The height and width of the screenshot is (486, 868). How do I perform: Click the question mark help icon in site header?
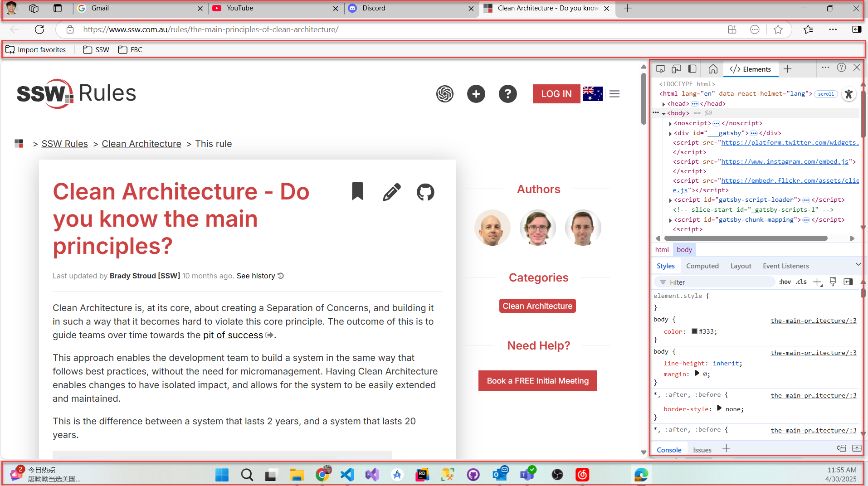point(507,94)
